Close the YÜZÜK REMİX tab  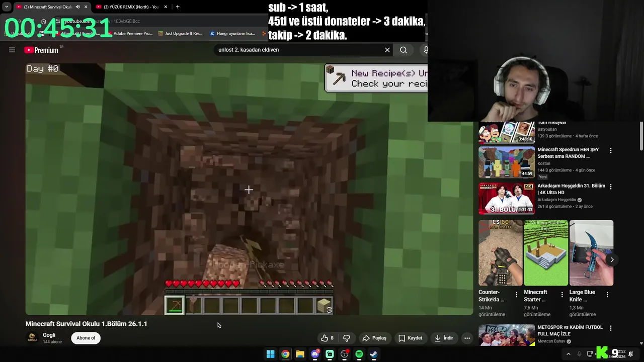point(167,7)
